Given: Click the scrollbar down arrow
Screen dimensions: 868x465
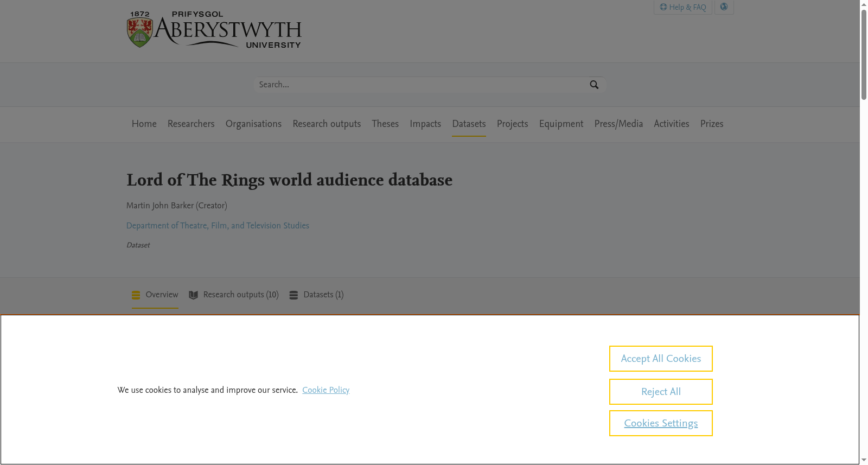Looking at the screenshot, I should (x=864, y=461).
